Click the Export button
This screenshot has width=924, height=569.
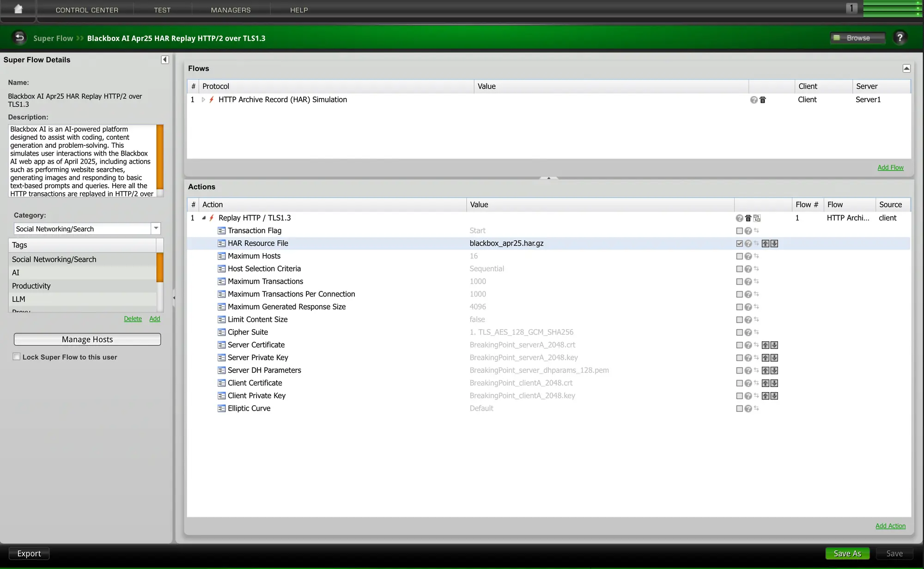pyautogui.click(x=29, y=553)
